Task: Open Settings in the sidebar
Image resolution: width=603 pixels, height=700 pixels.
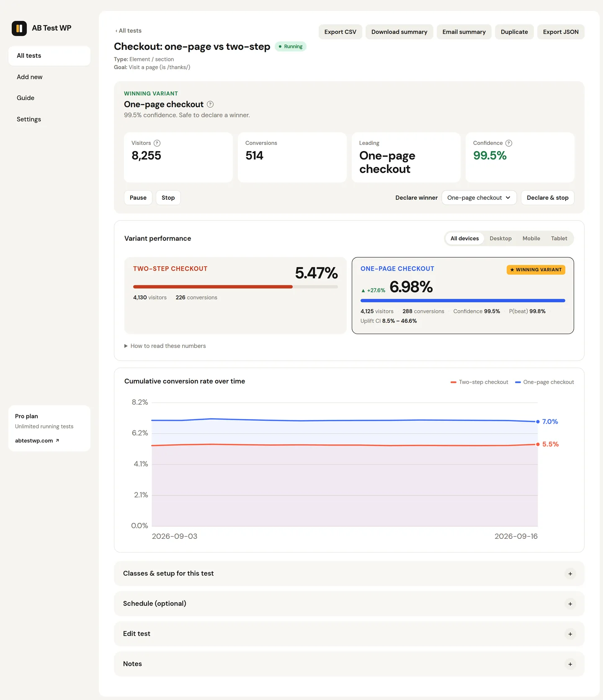Action: pos(49,119)
